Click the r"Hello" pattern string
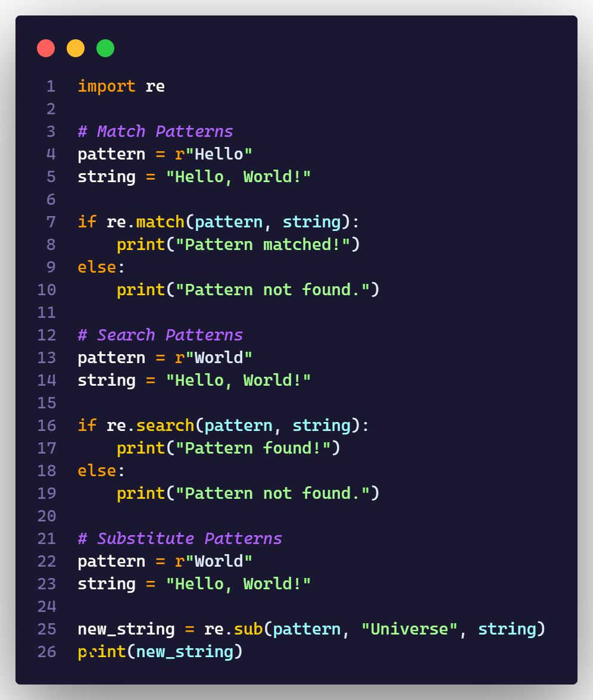Image resolution: width=593 pixels, height=700 pixels. [x=214, y=154]
